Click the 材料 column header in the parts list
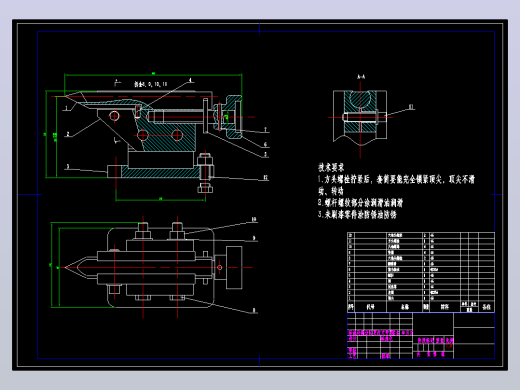The height and width of the screenshot is (390, 520). (444, 307)
